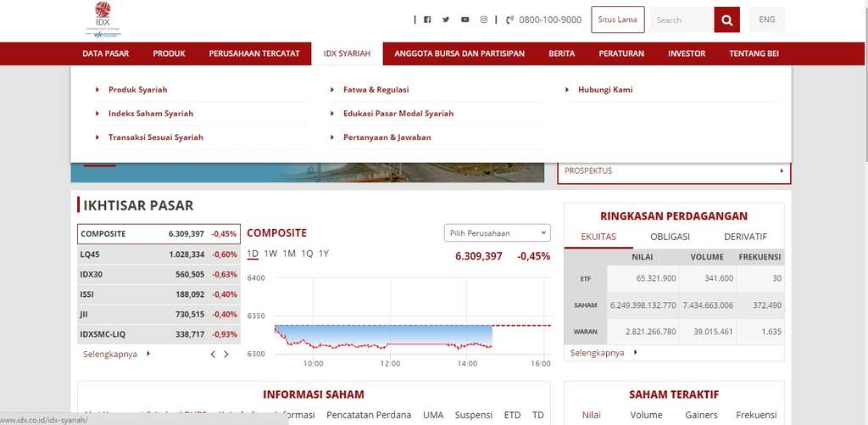This screenshot has width=868, height=425.
Task: Click the phone icon beside 0800-100-9000
Action: 509,20
